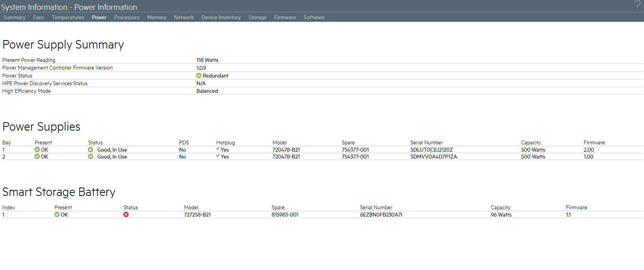
Task: Click the Power Status label
Action: 17,76
